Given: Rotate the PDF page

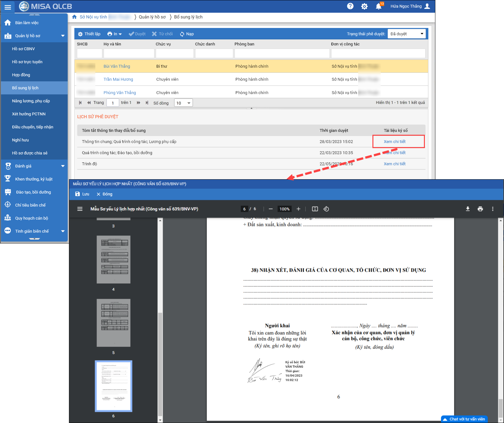Looking at the screenshot, I should click(x=326, y=209).
